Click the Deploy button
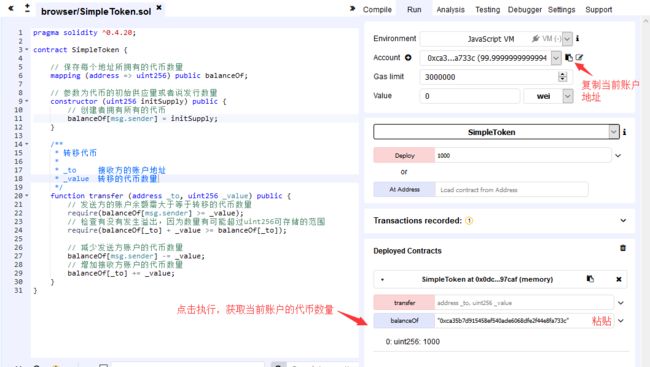 (x=404, y=156)
